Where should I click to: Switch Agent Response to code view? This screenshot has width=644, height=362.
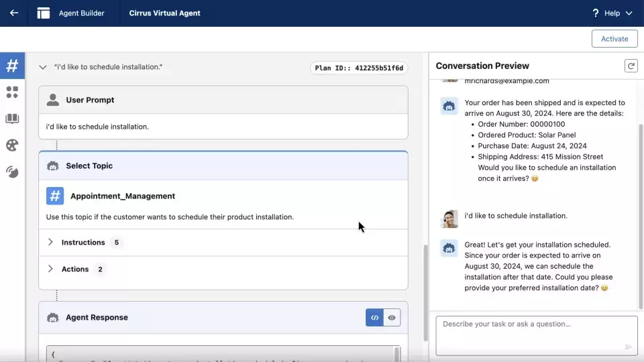coord(374,318)
